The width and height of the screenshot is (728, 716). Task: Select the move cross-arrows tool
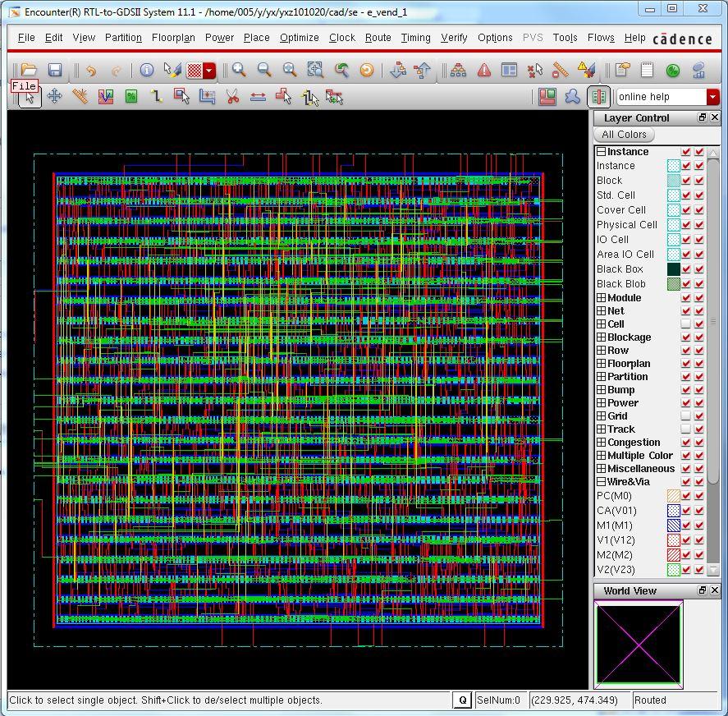click(x=54, y=97)
